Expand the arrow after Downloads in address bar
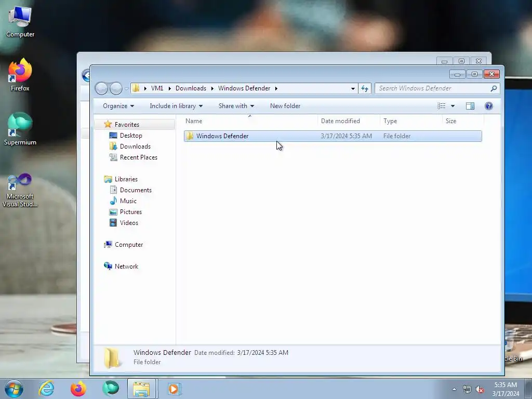This screenshot has width=532, height=399. [x=212, y=88]
